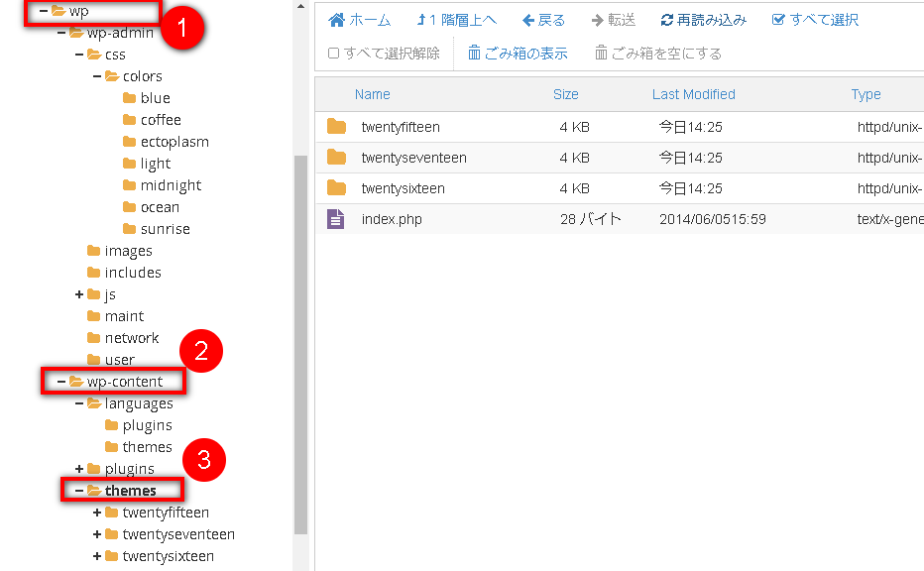The height and width of the screenshot is (571, 924).
Task: Collapse the colors tree node
Action: 97,76
